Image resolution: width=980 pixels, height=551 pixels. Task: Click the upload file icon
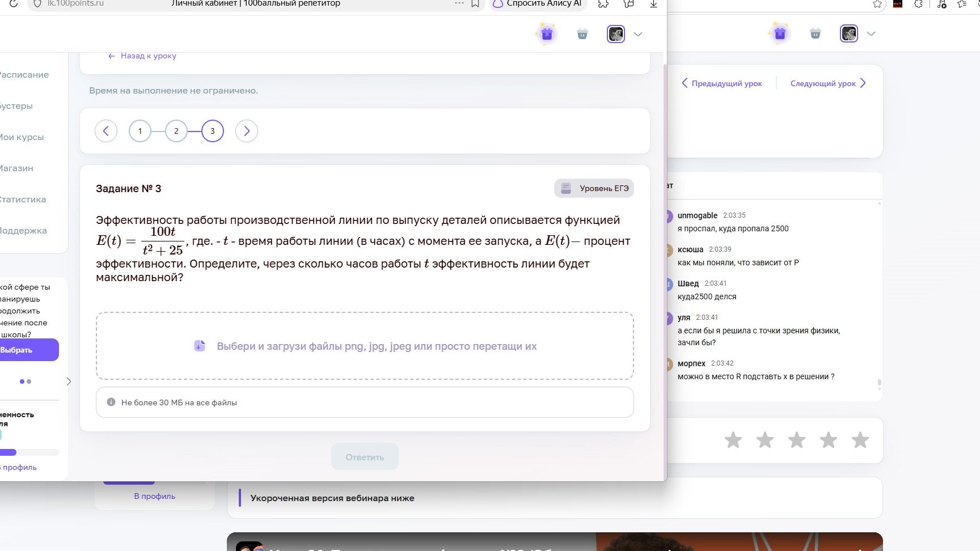pyautogui.click(x=200, y=346)
